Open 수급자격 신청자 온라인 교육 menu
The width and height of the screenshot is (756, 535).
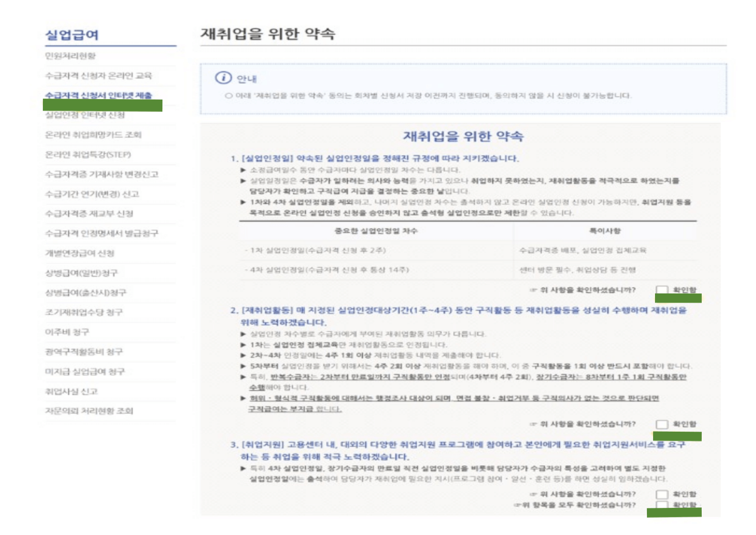(98, 75)
